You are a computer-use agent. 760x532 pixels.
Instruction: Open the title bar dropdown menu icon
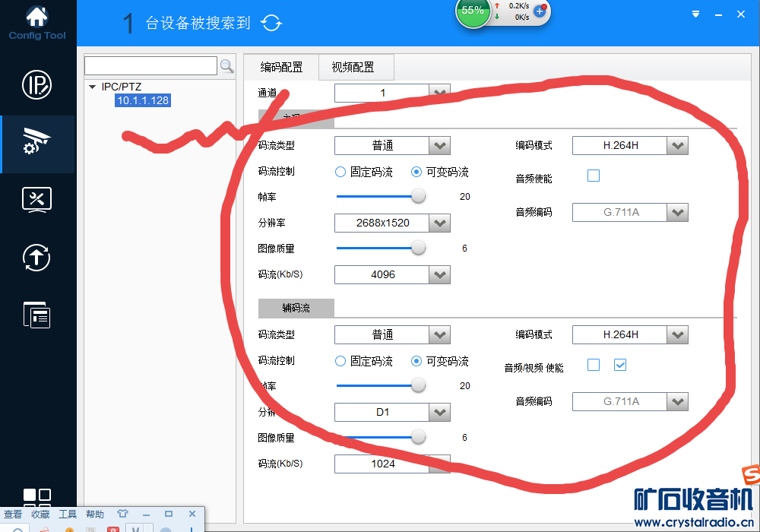tap(695, 14)
